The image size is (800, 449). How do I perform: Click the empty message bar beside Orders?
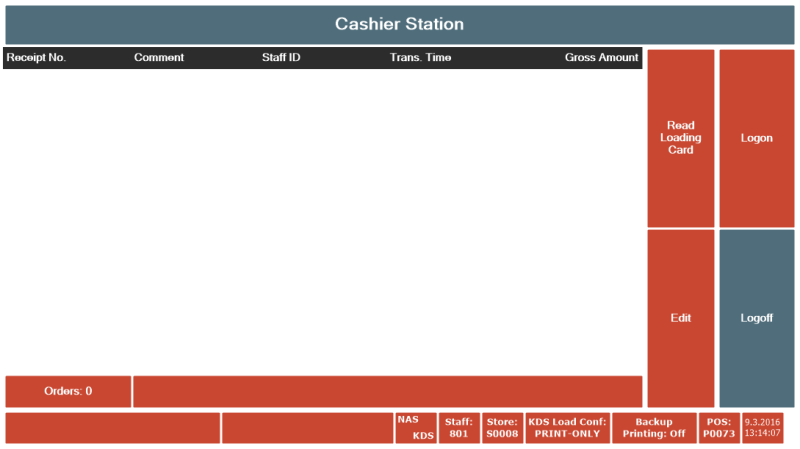pos(388,391)
